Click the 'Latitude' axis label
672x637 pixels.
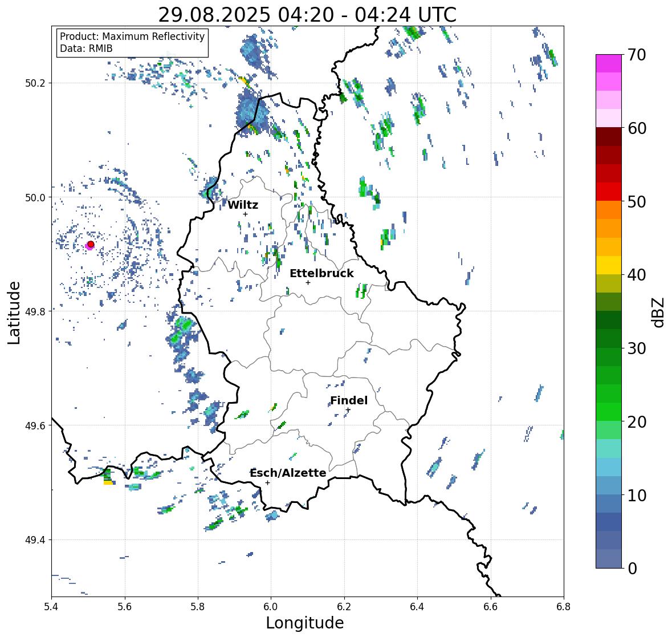click(x=14, y=313)
